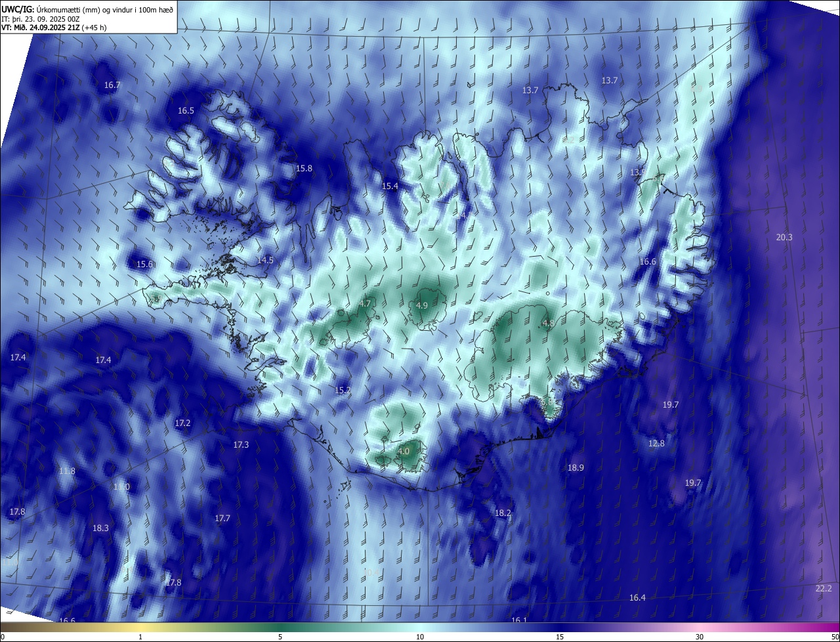840x642 pixels.
Task: Click the map value 16.4
Action: [637, 597]
